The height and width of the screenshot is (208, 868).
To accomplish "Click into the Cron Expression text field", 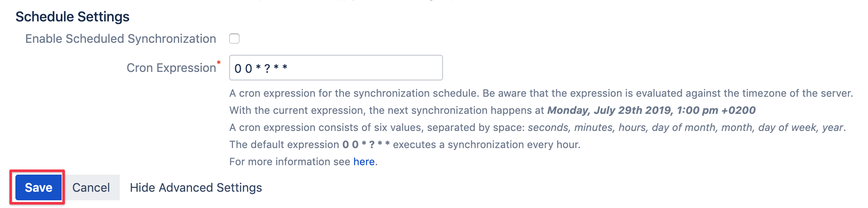I will point(336,68).
